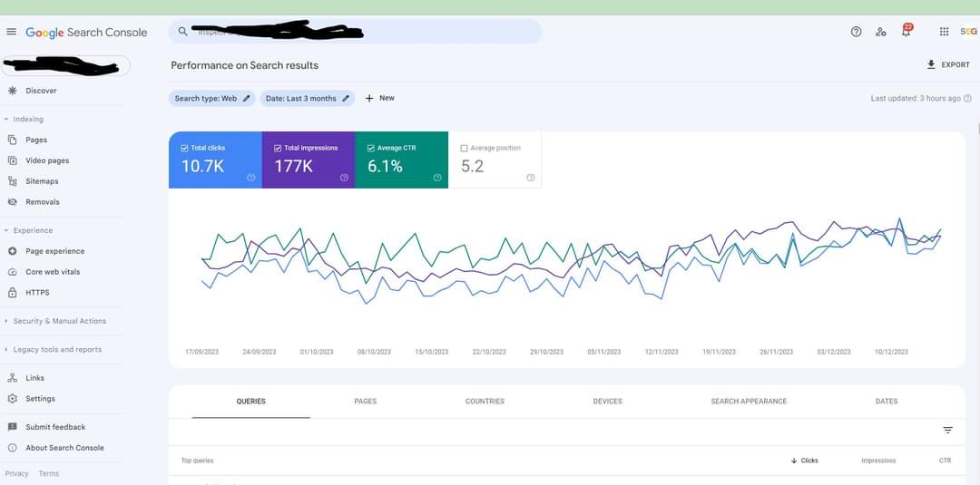
Task: Click the pencil icon on Search type chip
Action: coord(246,98)
